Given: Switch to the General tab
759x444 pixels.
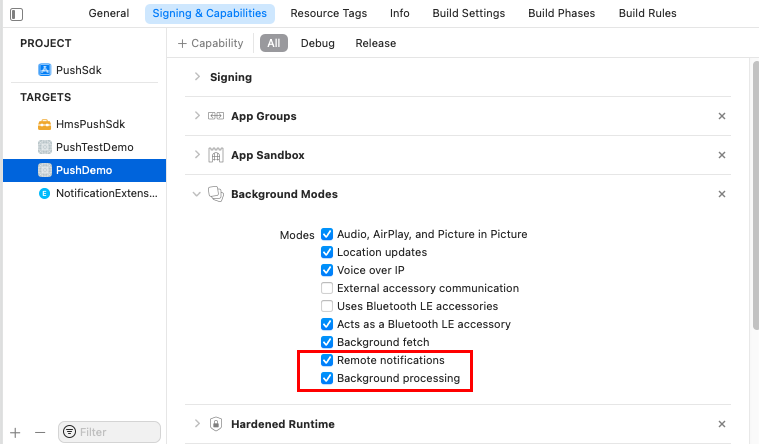Looking at the screenshot, I should pyautogui.click(x=108, y=14).
